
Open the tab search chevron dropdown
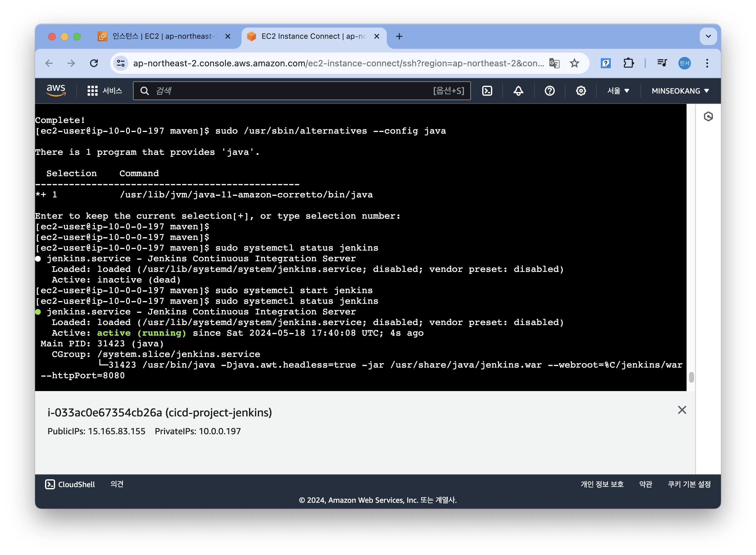(708, 36)
